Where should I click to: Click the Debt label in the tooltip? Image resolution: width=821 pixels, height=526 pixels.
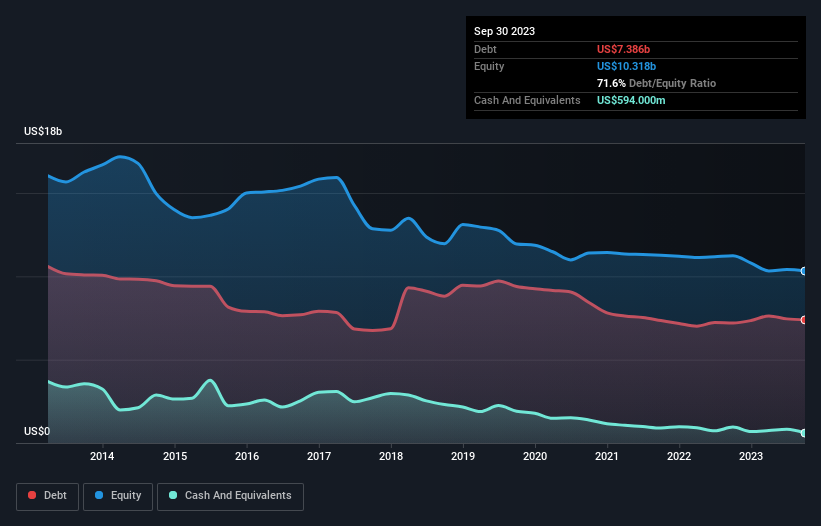(485, 49)
